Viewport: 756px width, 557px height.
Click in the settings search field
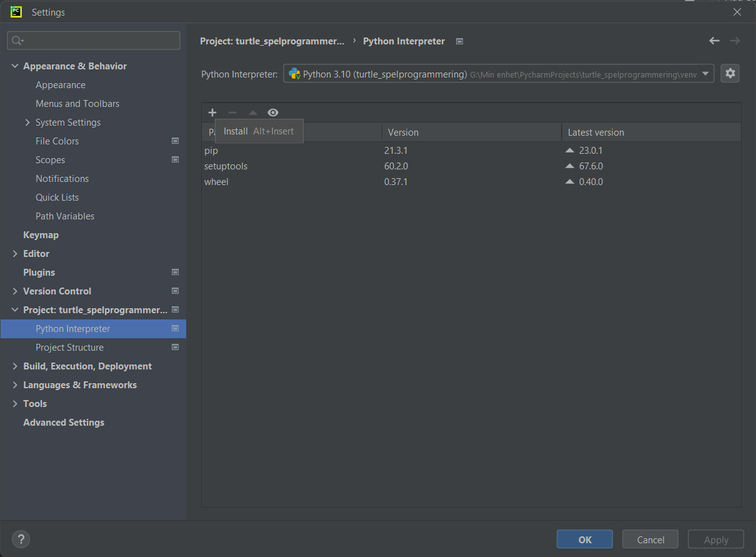point(100,41)
